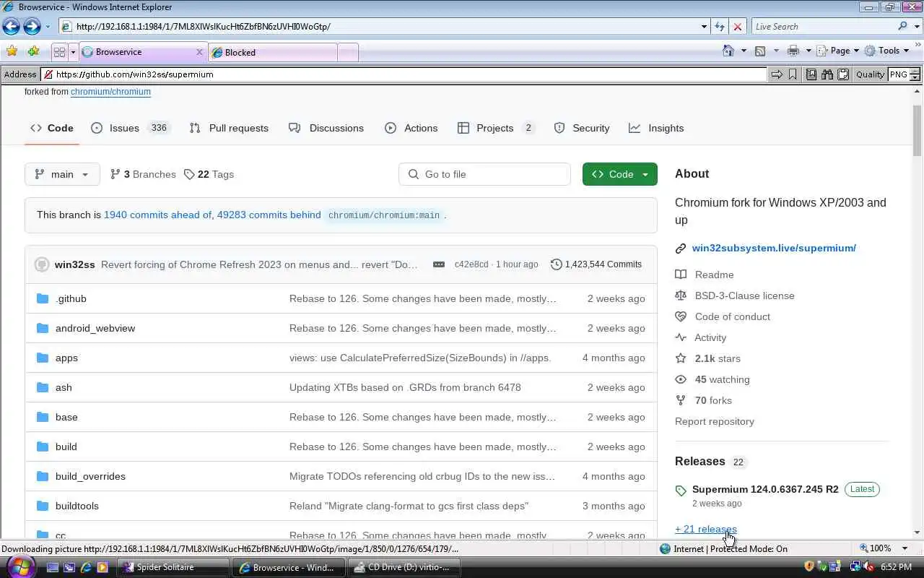Click the Browservice bookmark icon
924x578 pixels.
coord(793,74)
